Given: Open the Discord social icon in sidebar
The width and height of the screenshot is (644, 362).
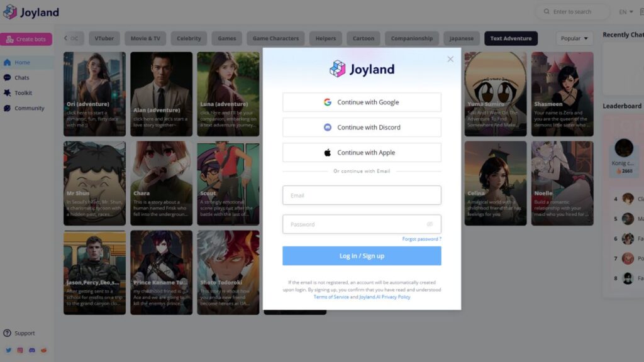Looking at the screenshot, I should [x=32, y=350].
